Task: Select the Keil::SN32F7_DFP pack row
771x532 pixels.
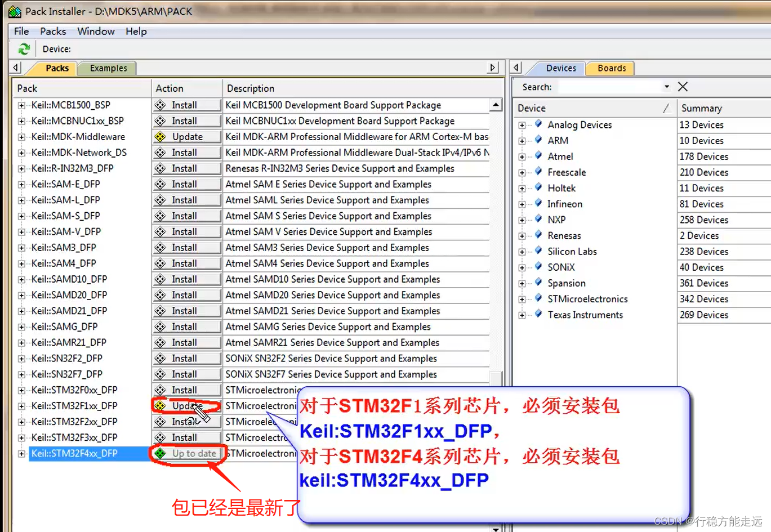Action: 67,374
